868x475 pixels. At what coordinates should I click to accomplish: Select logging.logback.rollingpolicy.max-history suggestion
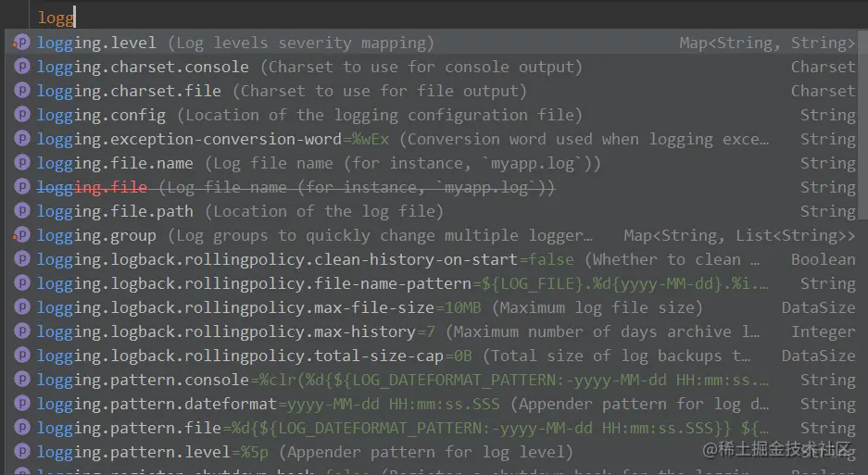coord(433,331)
